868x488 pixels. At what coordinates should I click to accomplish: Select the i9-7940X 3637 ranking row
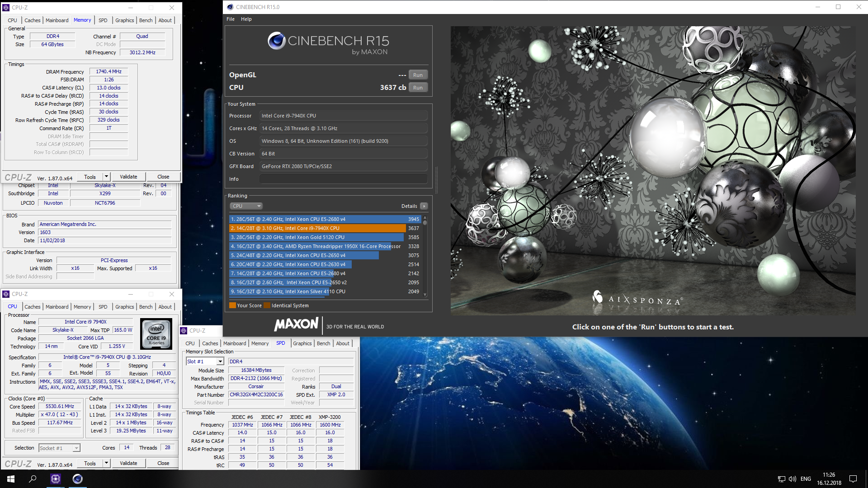point(325,228)
